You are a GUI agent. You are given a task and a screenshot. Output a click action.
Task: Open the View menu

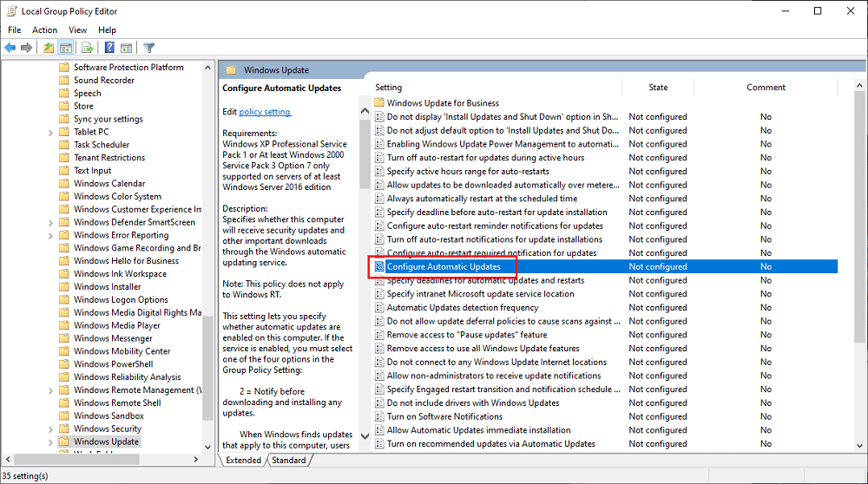coord(77,29)
